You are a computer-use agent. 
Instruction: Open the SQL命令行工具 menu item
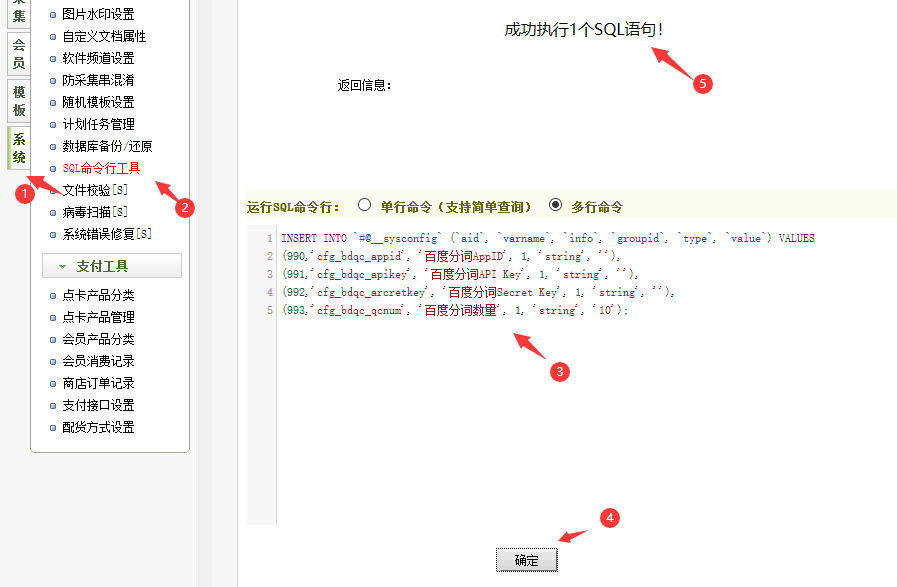click(x=101, y=168)
